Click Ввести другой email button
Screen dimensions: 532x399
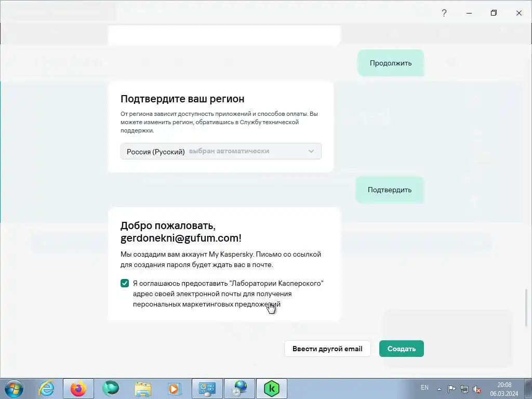tap(327, 349)
